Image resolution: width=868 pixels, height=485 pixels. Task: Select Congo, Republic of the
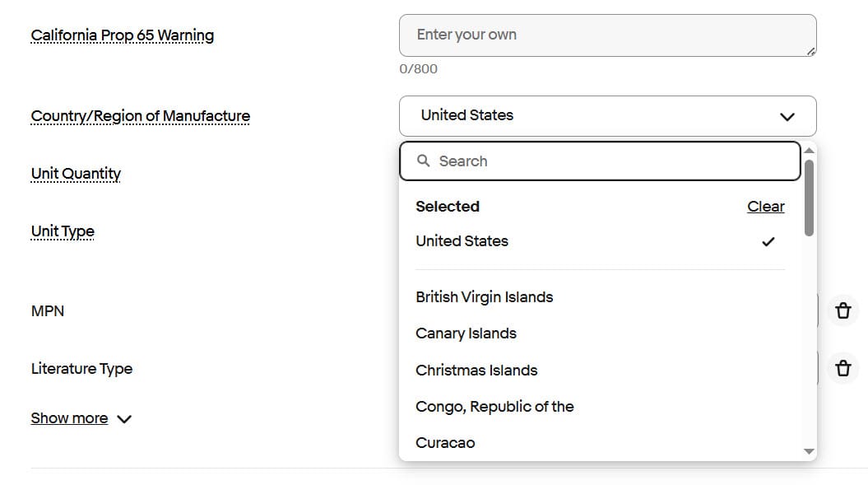coord(494,407)
